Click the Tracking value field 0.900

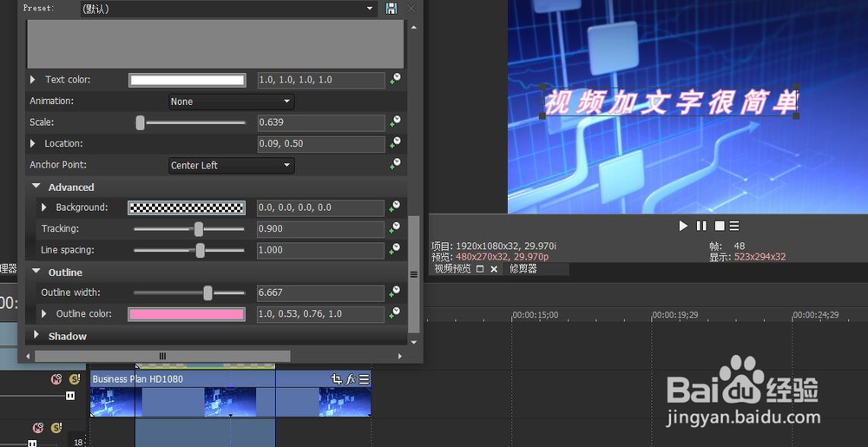[x=320, y=229]
